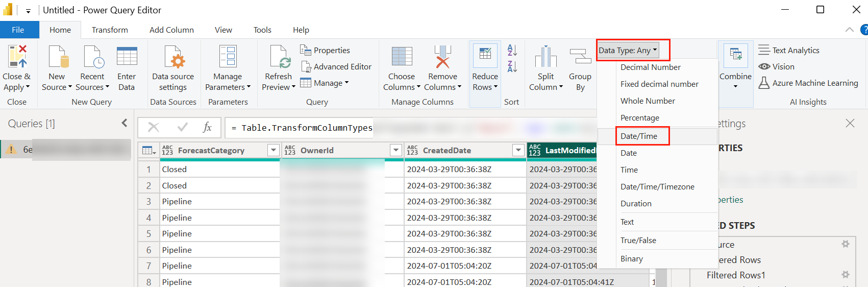Collapse the Queries pane

tap(125, 123)
